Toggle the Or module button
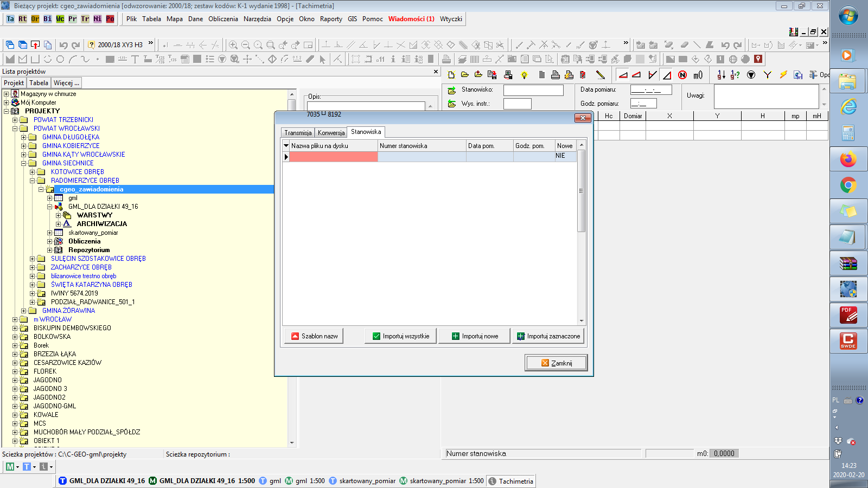The width and height of the screenshot is (868, 488). coord(35,19)
